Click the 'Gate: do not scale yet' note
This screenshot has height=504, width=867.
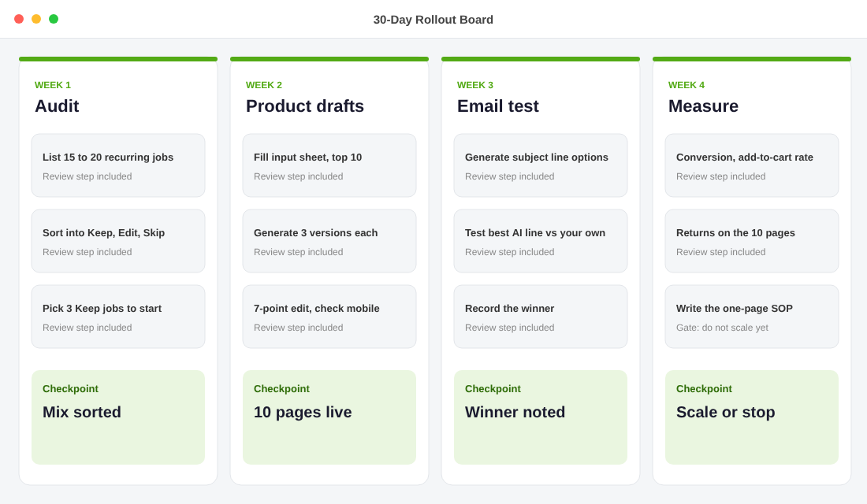pos(722,328)
